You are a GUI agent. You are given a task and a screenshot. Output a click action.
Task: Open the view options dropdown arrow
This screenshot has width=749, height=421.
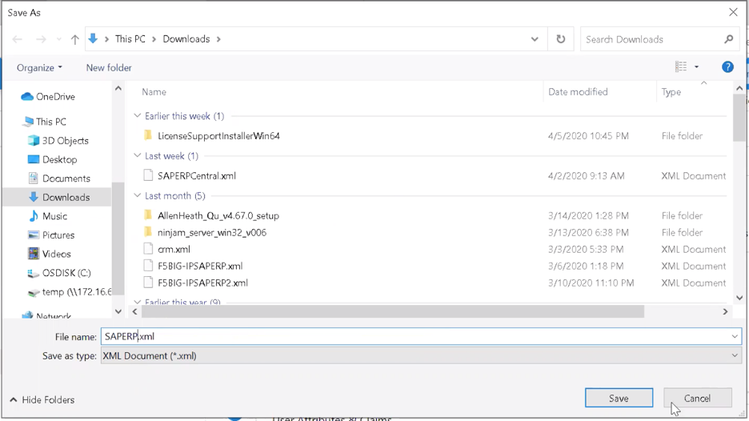[x=696, y=67]
